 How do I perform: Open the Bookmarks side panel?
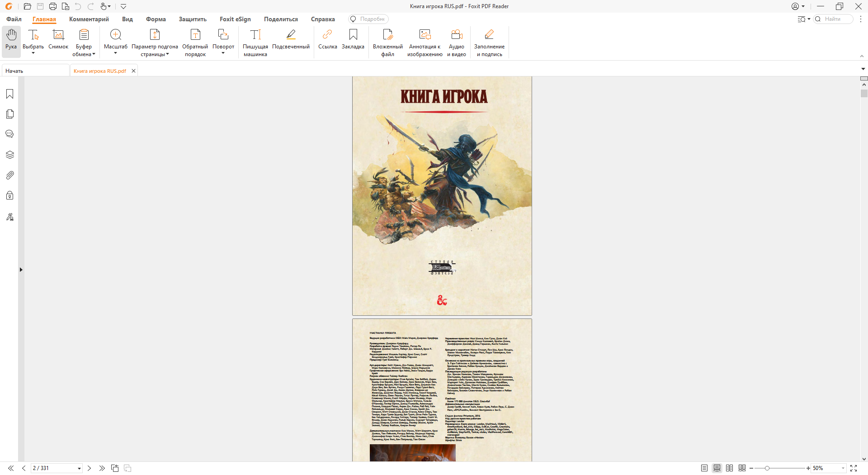[9, 94]
